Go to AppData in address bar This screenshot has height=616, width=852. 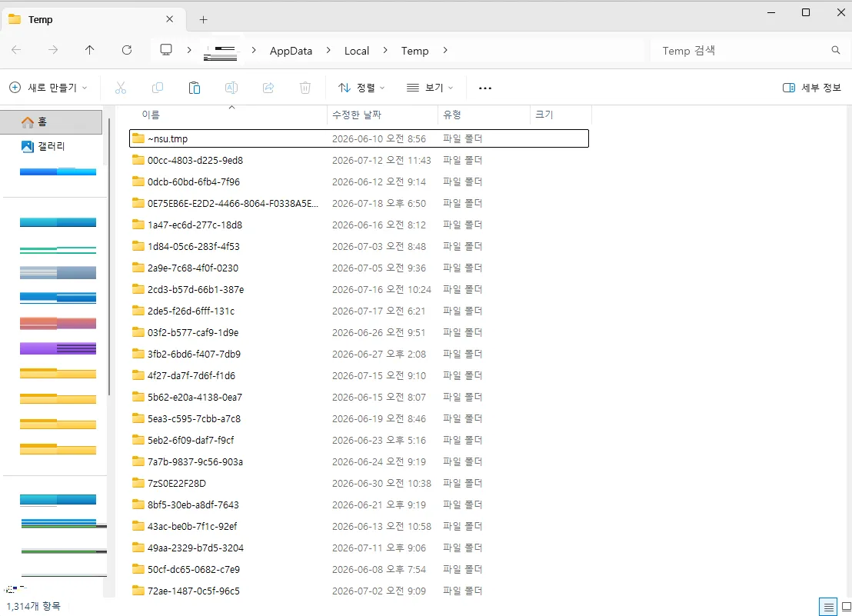291,51
